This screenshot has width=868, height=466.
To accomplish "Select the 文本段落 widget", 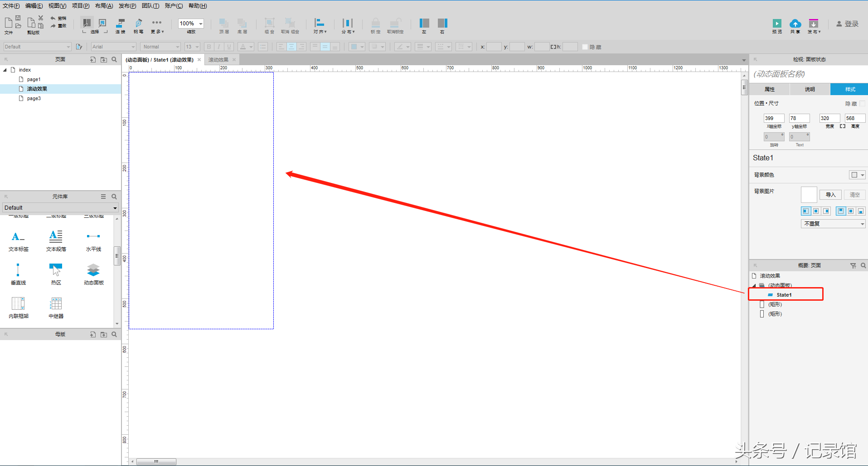I will click(56, 241).
